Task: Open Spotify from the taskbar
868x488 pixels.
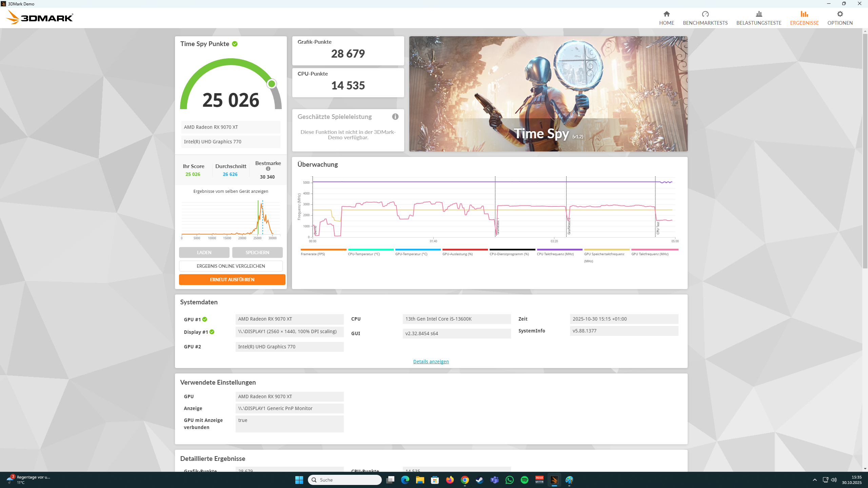Action: tap(524, 480)
